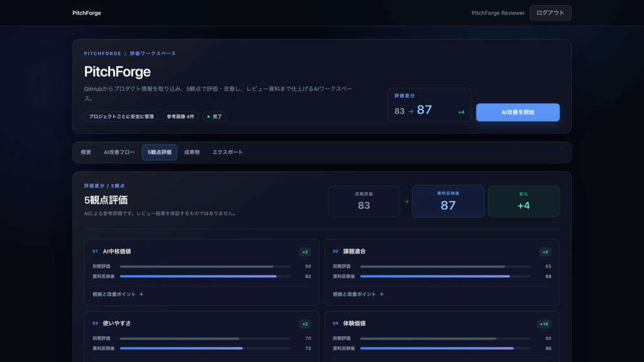The image size is (644, 362).
Task: Click the score 92 in AI中核価値
Action: click(308, 277)
